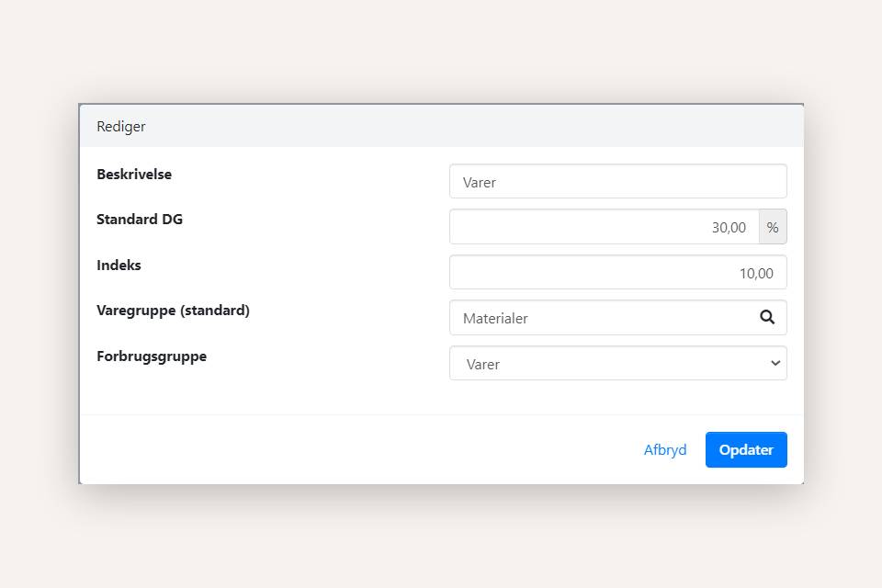
Task: Focus the Beskrivelse text field
Action: [617, 182]
